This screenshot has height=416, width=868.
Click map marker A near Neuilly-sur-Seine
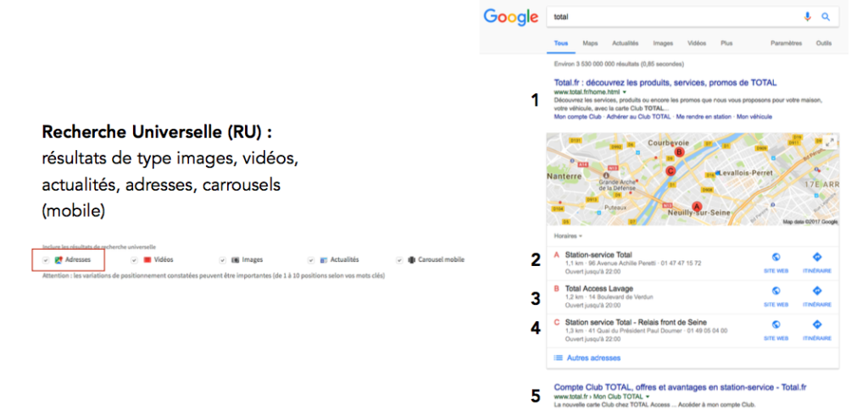(697, 205)
